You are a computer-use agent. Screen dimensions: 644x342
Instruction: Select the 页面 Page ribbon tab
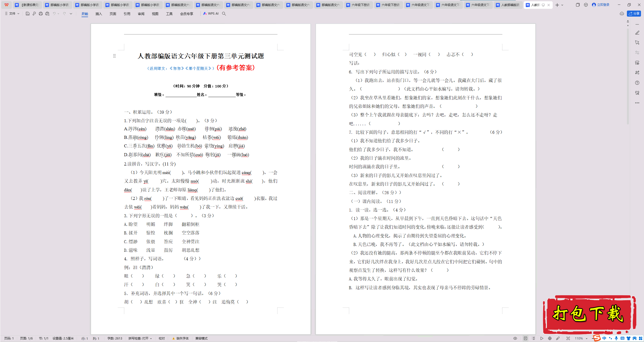coord(113,14)
